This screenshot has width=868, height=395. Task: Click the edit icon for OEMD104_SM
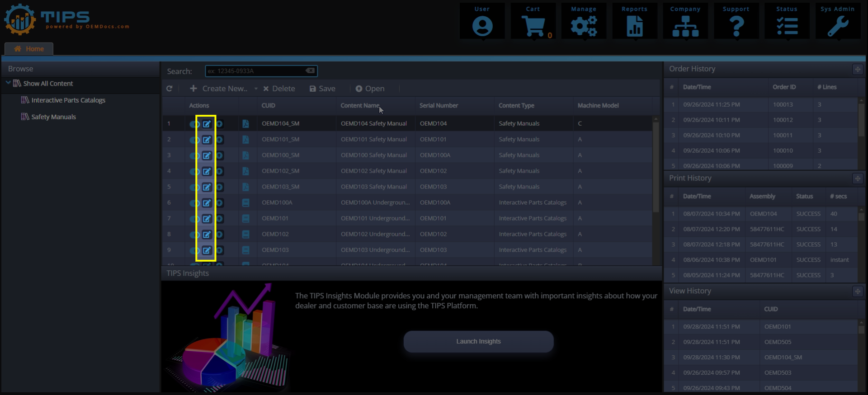coord(207,124)
